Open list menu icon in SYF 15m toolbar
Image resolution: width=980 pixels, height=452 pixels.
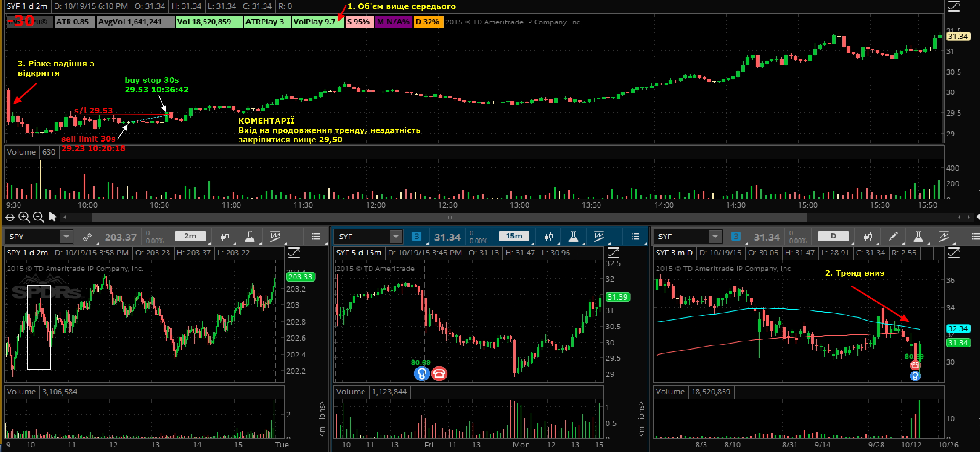coord(635,237)
